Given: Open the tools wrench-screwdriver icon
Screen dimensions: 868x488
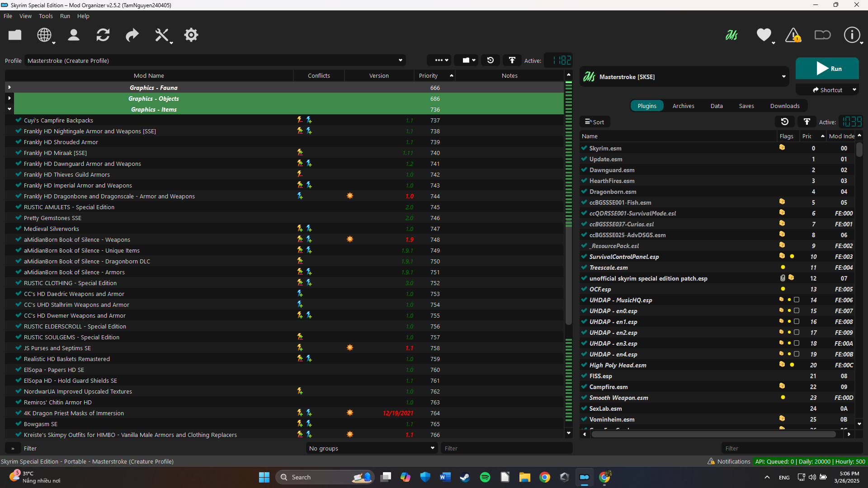Looking at the screenshot, I should 161,35.
